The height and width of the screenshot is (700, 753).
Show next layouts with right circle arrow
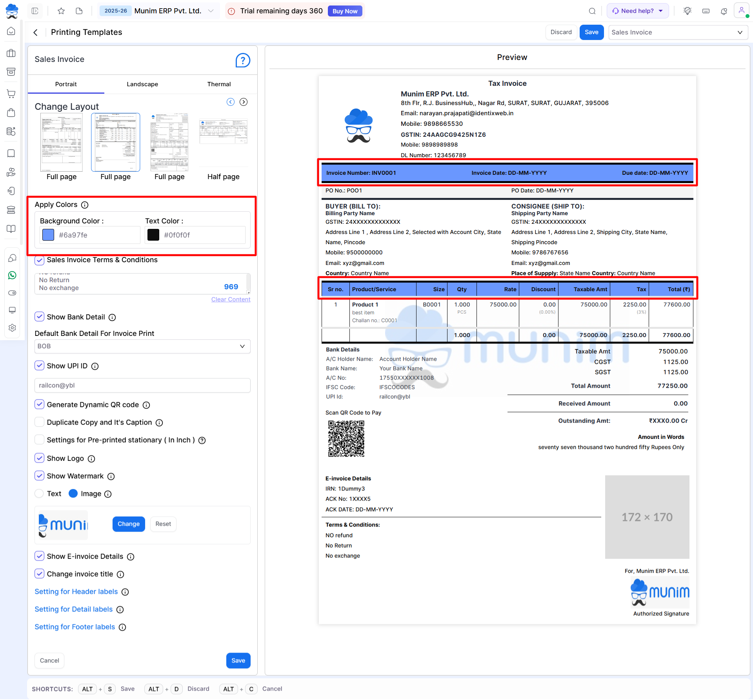click(x=244, y=102)
